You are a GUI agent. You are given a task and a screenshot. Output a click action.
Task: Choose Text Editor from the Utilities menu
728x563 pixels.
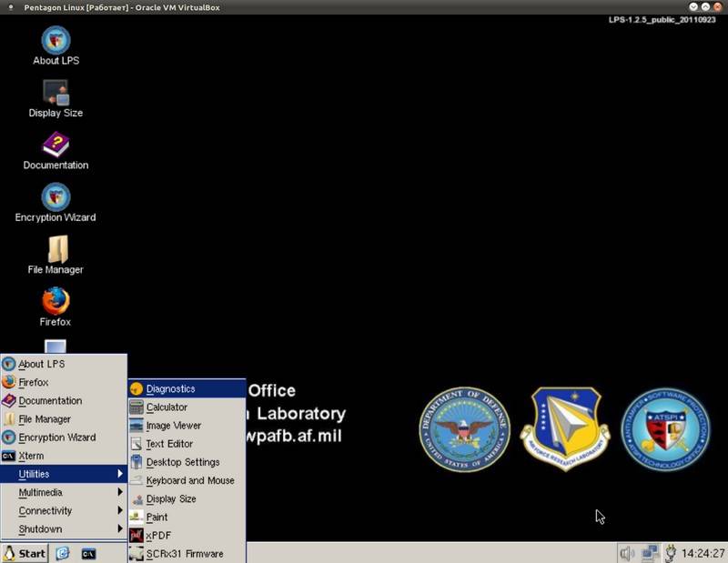[x=169, y=444]
